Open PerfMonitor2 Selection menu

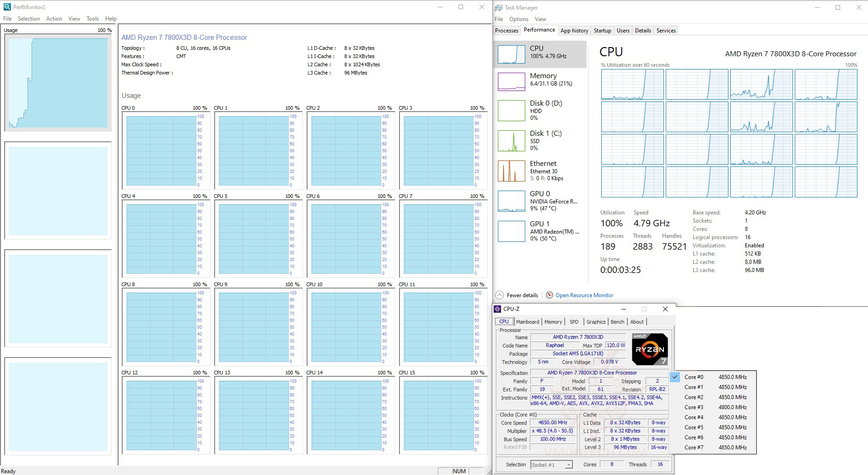(x=29, y=19)
